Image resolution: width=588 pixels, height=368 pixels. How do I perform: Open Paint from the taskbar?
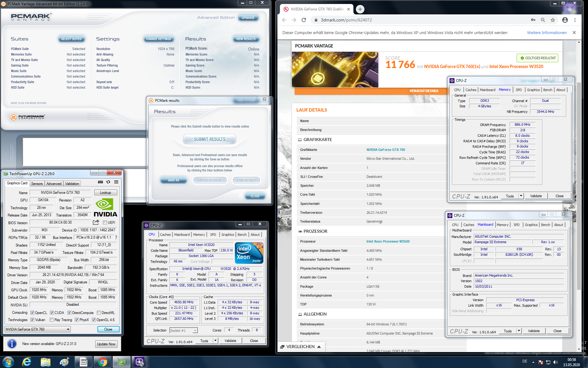pos(64,362)
